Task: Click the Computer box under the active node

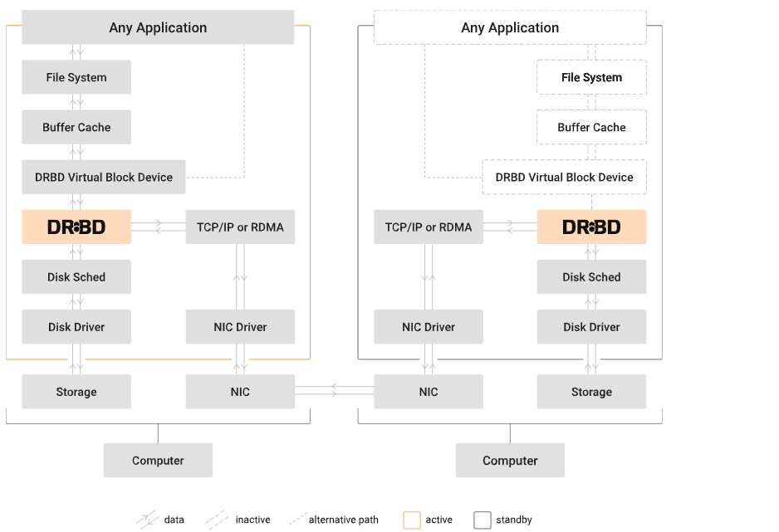Action: 158,460
